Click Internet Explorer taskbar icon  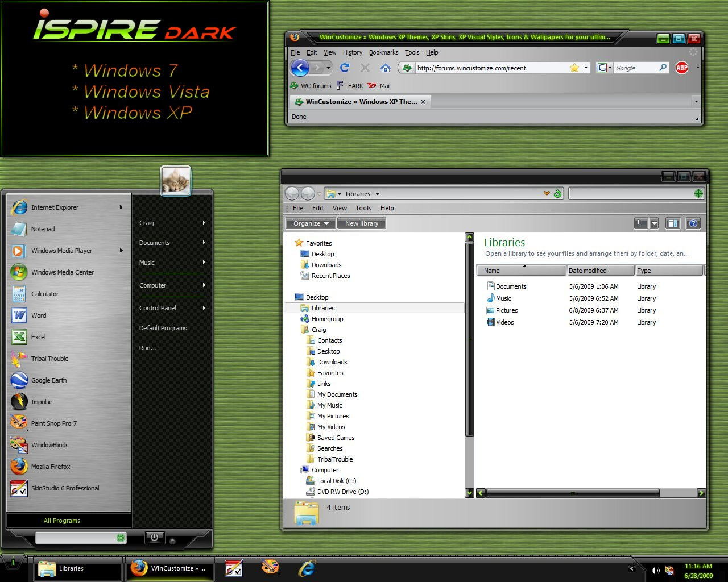(x=307, y=568)
